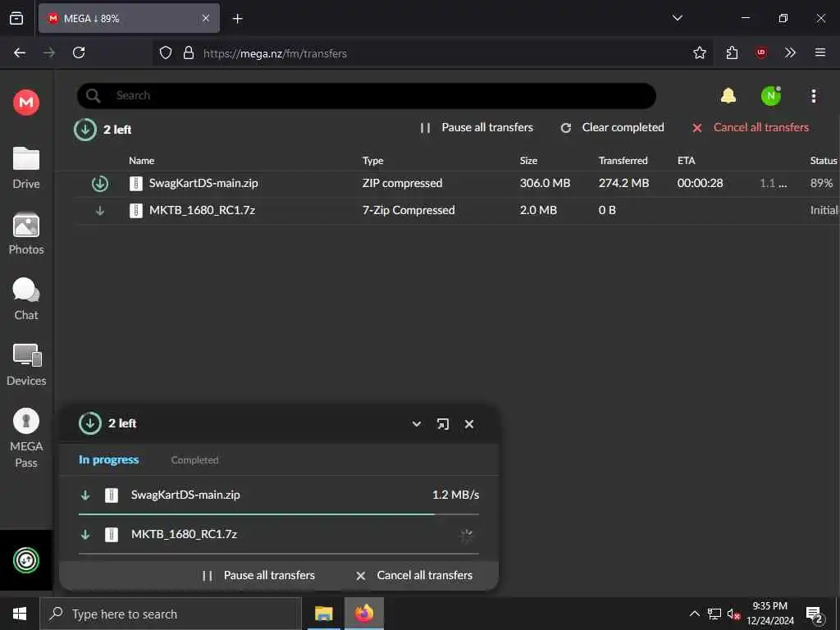Click Cancel all transfers in top toolbar
The image size is (840, 630).
tap(750, 127)
